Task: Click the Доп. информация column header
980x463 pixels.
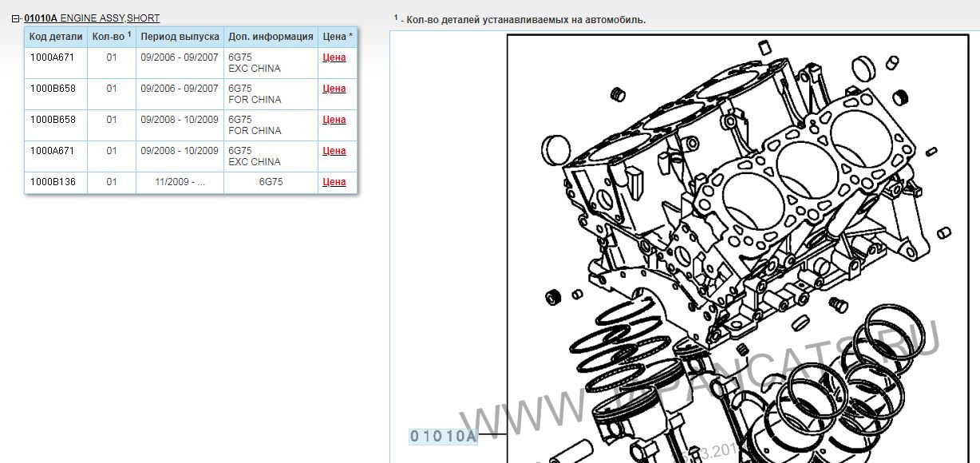Action: [x=271, y=37]
